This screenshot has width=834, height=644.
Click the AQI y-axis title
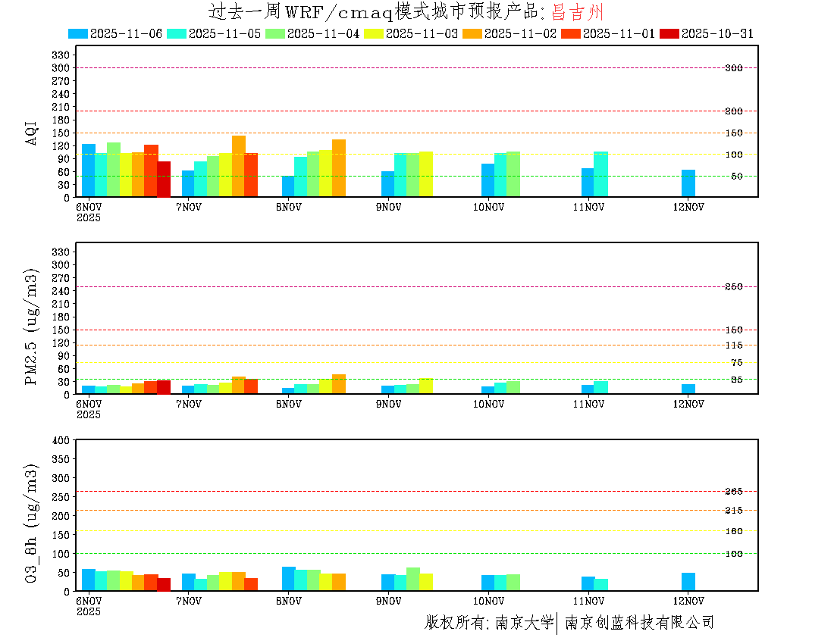click(32, 132)
